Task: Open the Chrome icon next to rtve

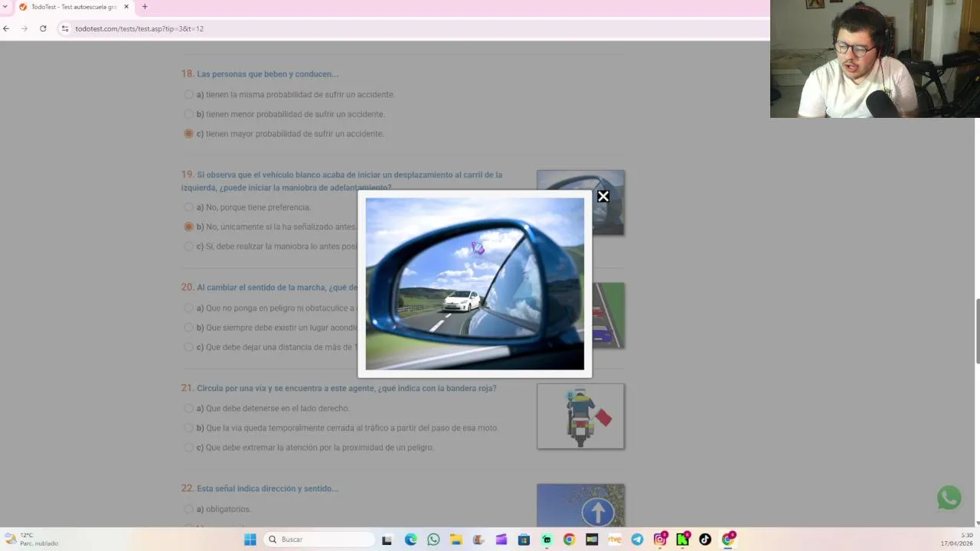Action: click(569, 540)
